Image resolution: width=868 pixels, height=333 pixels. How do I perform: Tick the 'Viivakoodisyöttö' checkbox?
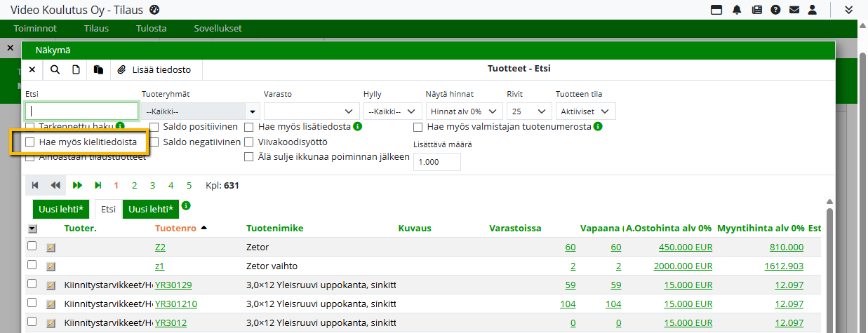[249, 142]
